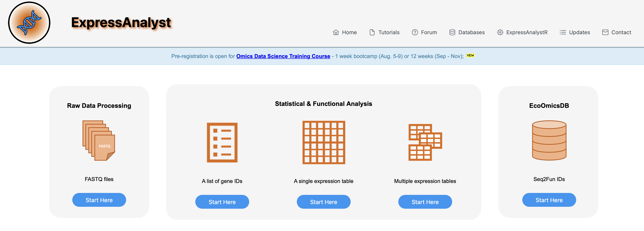The height and width of the screenshot is (231, 644).
Task: Open the Tutorials menu item
Action: pos(389,32)
